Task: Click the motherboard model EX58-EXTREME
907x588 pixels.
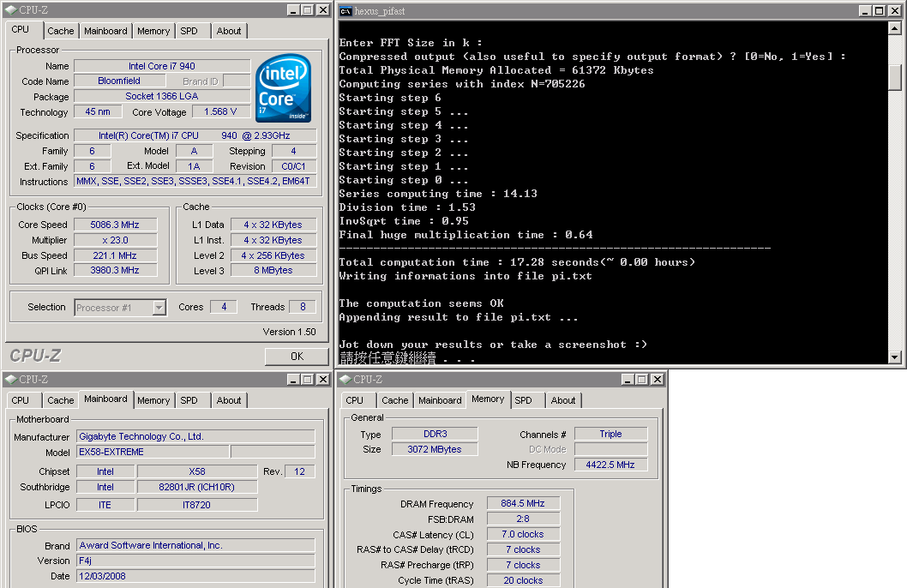Action: point(153,452)
